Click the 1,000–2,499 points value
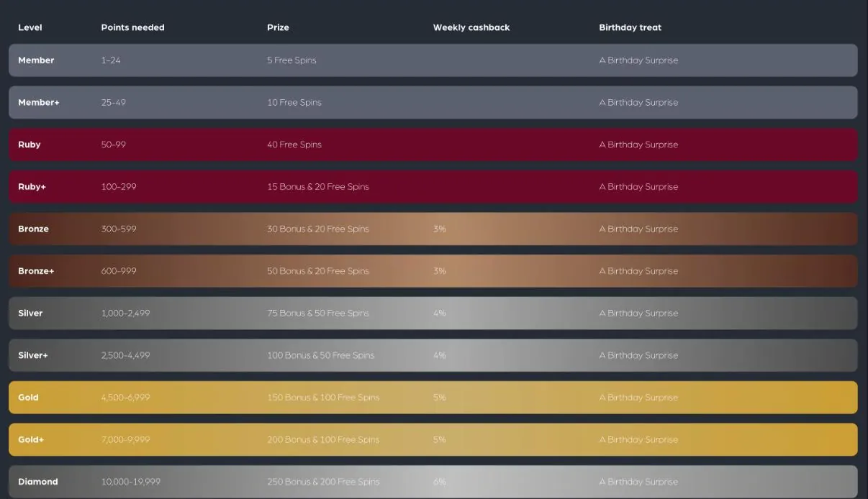The image size is (868, 499). tap(125, 313)
